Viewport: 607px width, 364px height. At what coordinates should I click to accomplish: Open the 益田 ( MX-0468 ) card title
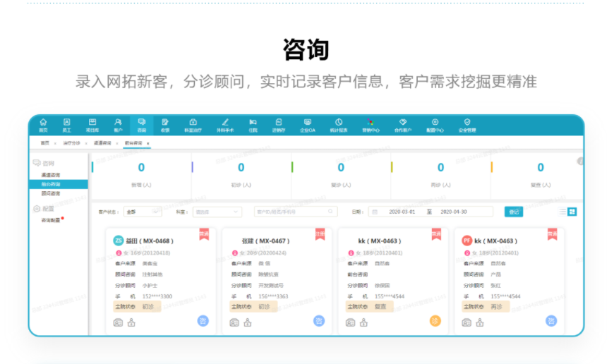click(150, 241)
